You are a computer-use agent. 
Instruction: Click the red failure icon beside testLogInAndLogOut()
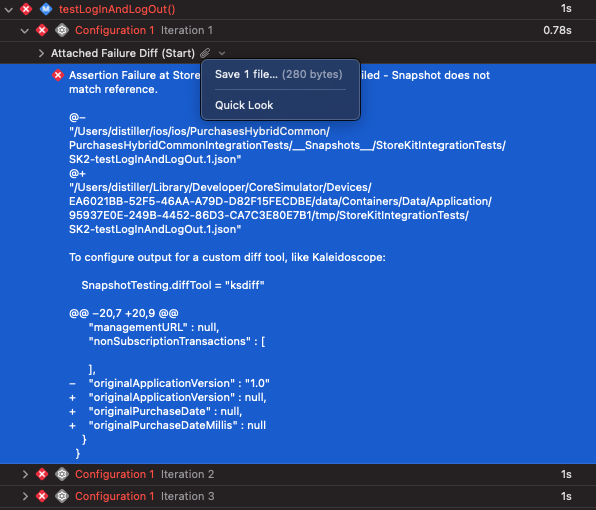(26, 9)
